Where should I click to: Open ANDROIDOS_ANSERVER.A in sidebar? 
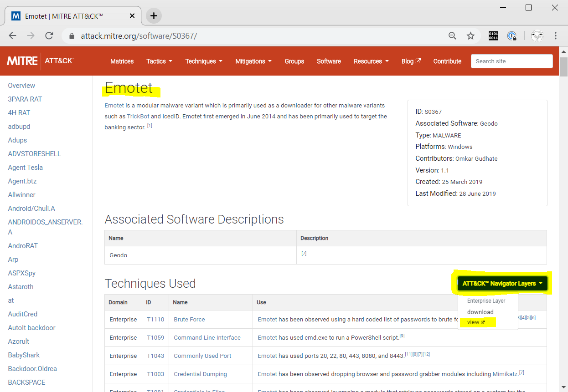tap(46, 227)
